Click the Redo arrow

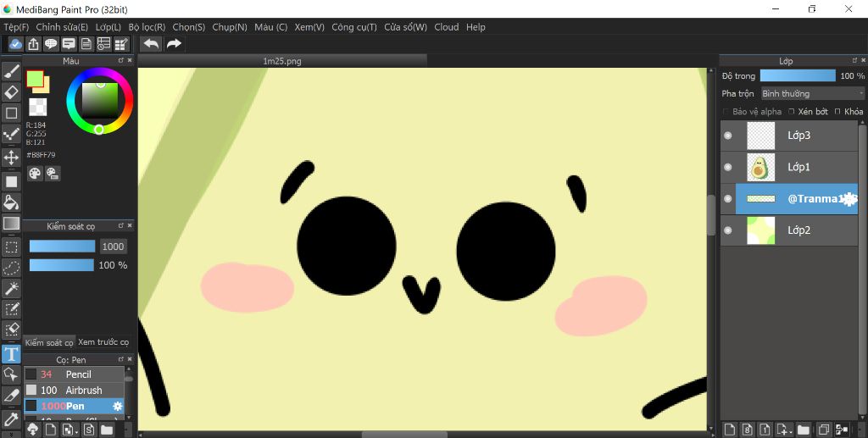(174, 44)
